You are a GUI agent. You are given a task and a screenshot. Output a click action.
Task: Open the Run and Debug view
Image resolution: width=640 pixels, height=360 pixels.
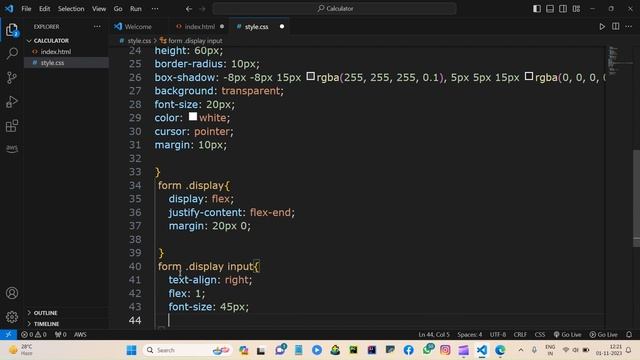pyautogui.click(x=12, y=102)
